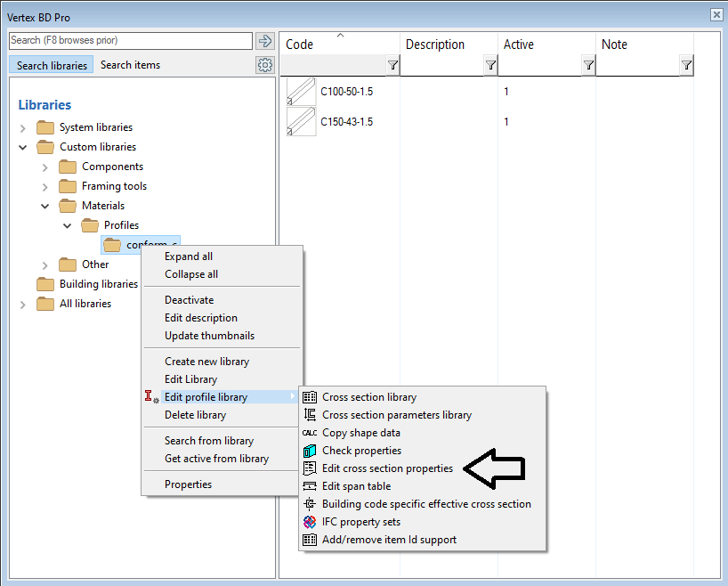The width and height of the screenshot is (728, 586).
Task: Click the Note column filter icon
Action: 686,66
